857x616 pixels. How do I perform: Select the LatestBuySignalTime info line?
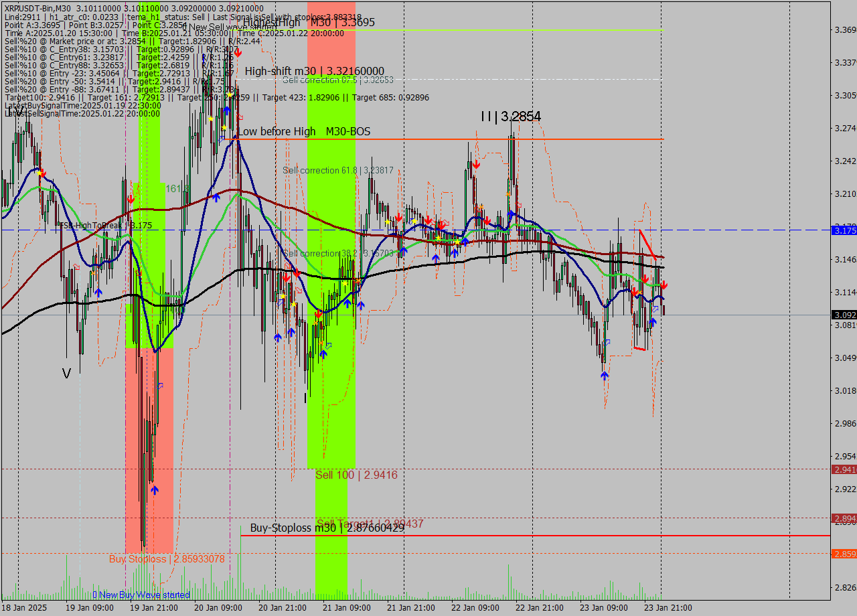82,106
